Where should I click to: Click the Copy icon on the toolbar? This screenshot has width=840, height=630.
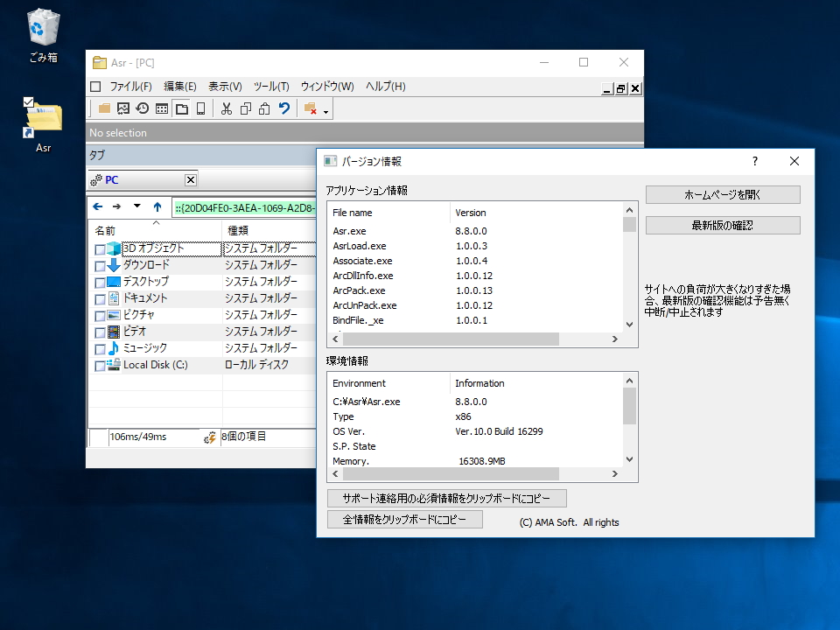246,108
